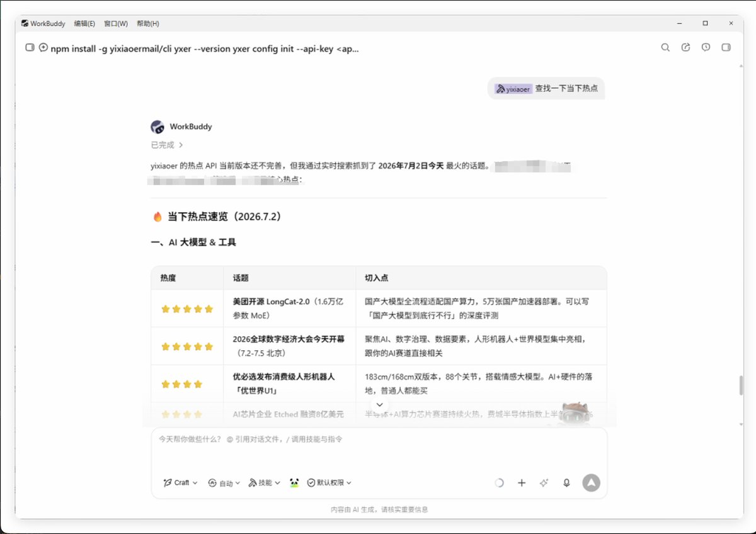Open the 编辑(E) menu

point(84,23)
